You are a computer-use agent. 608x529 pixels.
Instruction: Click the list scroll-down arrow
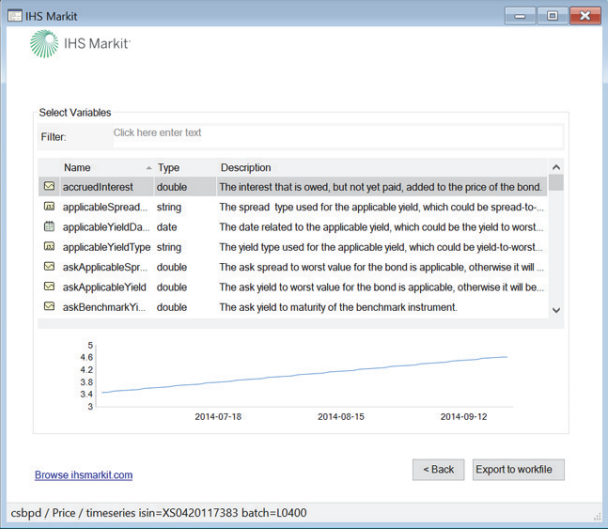point(556,310)
